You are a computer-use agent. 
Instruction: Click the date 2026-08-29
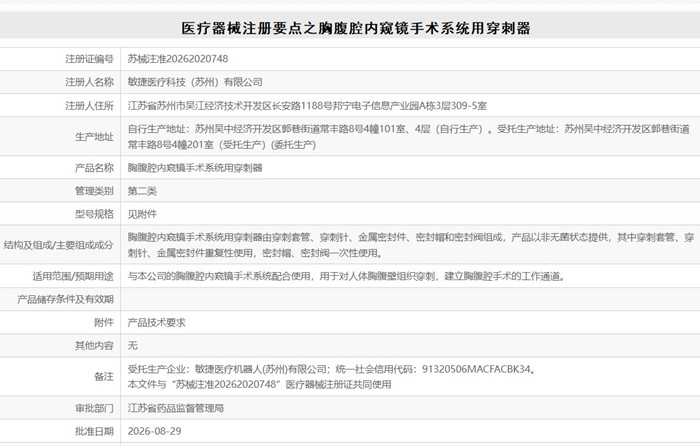154,431
